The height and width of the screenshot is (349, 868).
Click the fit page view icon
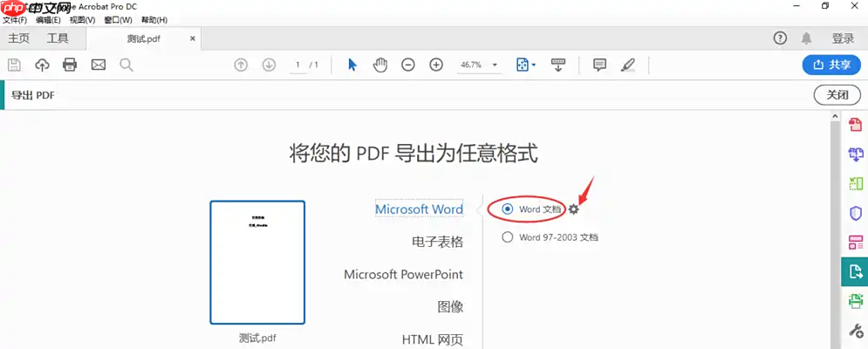[x=523, y=65]
